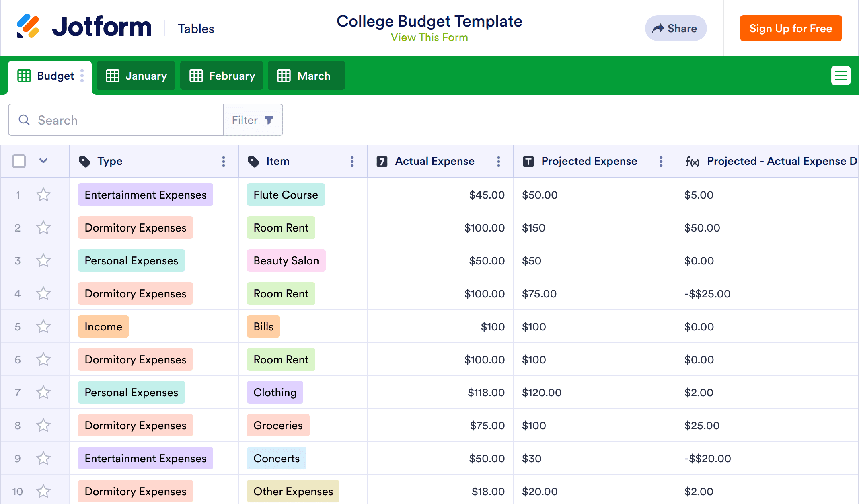
Task: Tick the select-all rows checkbox
Action: pos(19,161)
